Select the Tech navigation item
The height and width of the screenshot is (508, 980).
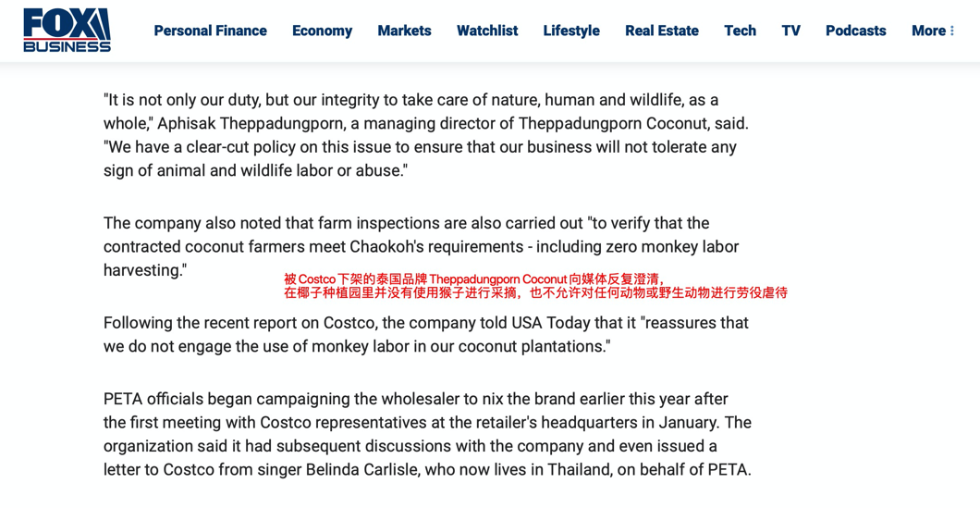click(x=740, y=31)
